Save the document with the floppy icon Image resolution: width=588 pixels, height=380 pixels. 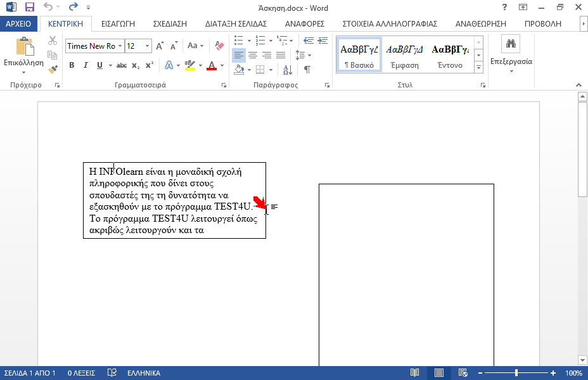tap(29, 7)
